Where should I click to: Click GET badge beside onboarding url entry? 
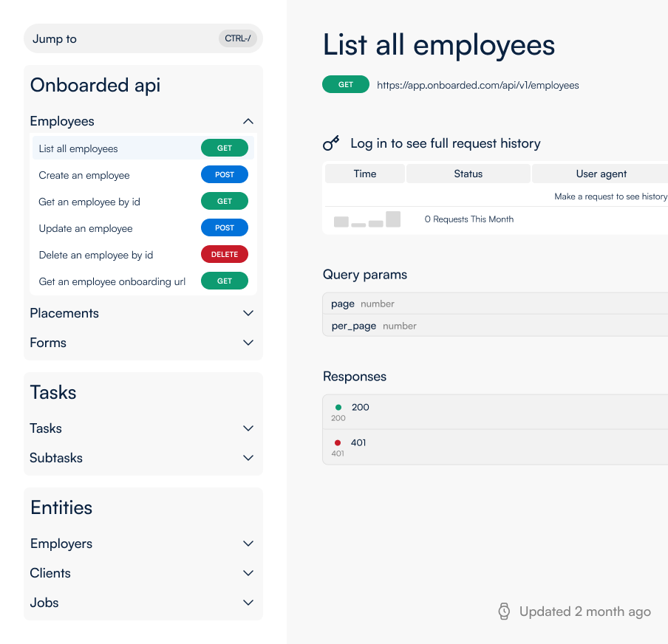[225, 281]
